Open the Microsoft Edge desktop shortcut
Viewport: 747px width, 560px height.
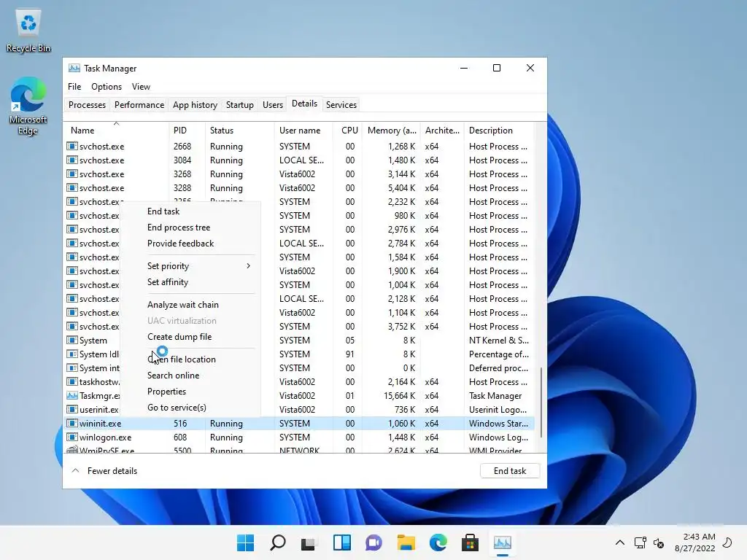pyautogui.click(x=28, y=106)
